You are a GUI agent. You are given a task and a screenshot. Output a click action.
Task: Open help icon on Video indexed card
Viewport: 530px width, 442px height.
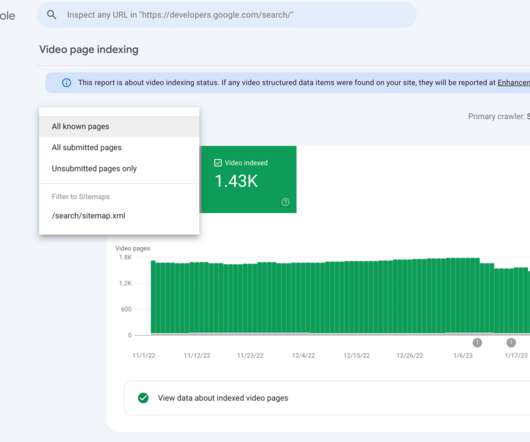click(285, 202)
